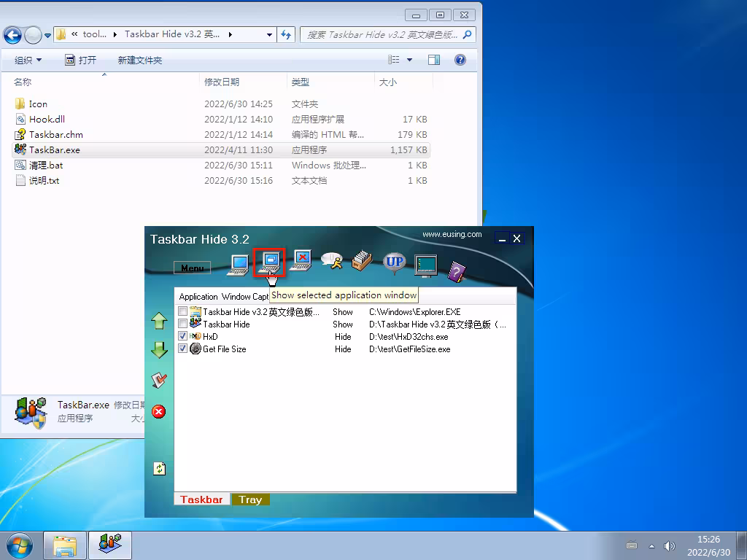Open the 组织 dropdown menu
Image resolution: width=747 pixels, height=560 pixels.
pyautogui.click(x=28, y=60)
